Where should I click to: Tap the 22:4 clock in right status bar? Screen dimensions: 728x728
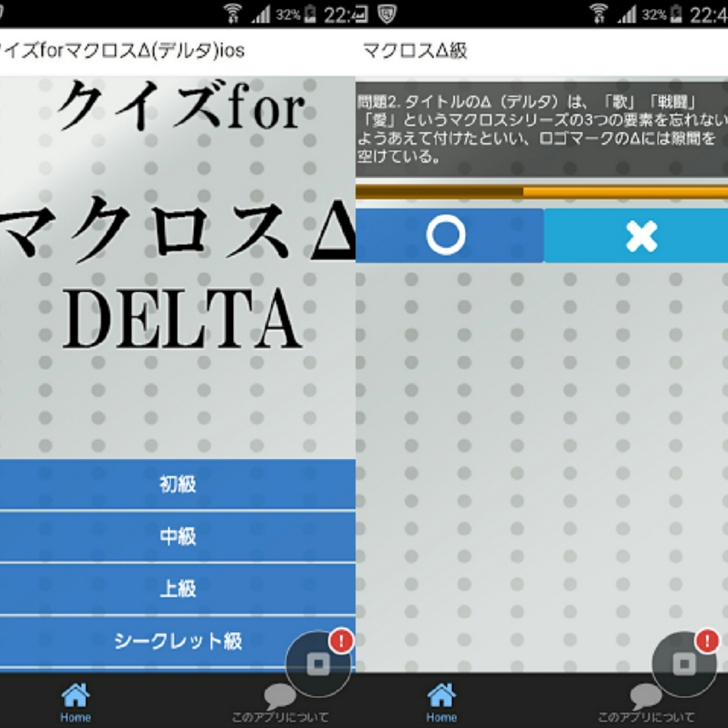[708, 15]
